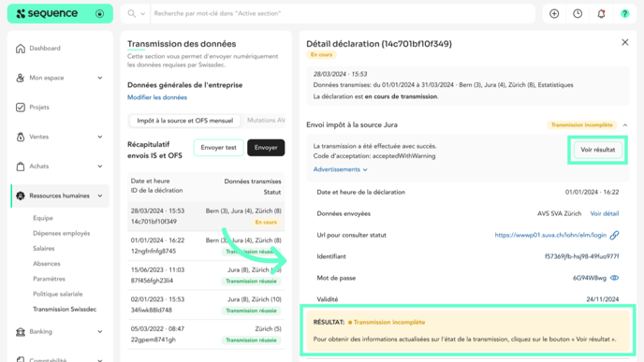This screenshot has width=644, height=362.
Task: Open the Absences submenu item
Action: (x=47, y=264)
